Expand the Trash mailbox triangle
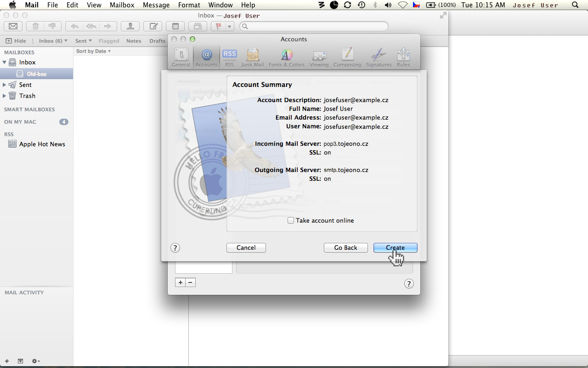Viewport: 588px width, 368px height. point(5,96)
